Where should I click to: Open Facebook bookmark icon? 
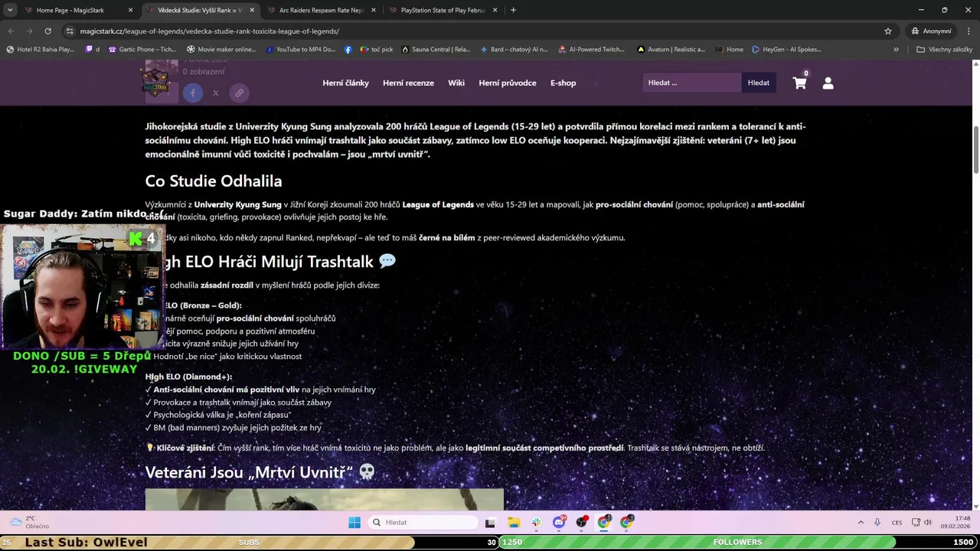coord(348,50)
